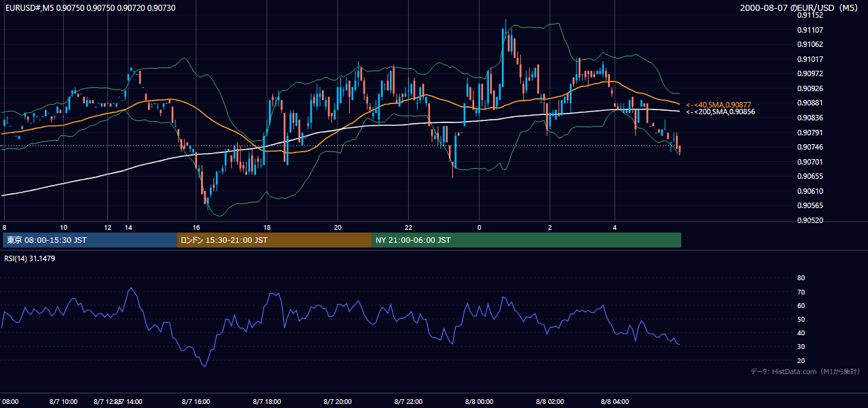The height and width of the screenshot is (408, 868).
Task: Select the NY 21:00-06:00 JST session bar
Action: point(526,240)
